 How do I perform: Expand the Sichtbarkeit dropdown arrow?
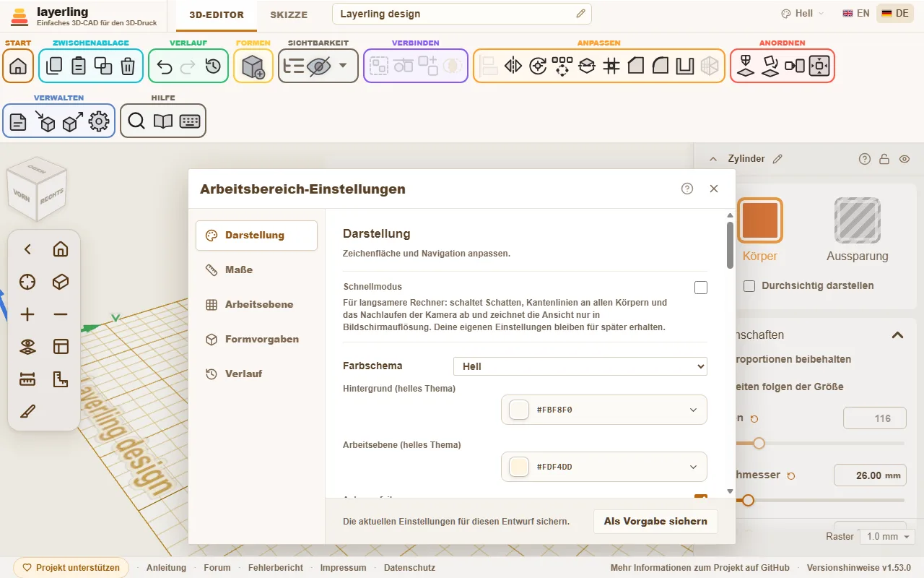343,66
